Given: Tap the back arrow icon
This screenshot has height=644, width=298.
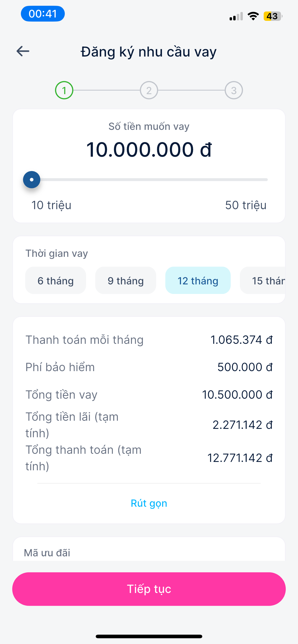Looking at the screenshot, I should click(23, 51).
